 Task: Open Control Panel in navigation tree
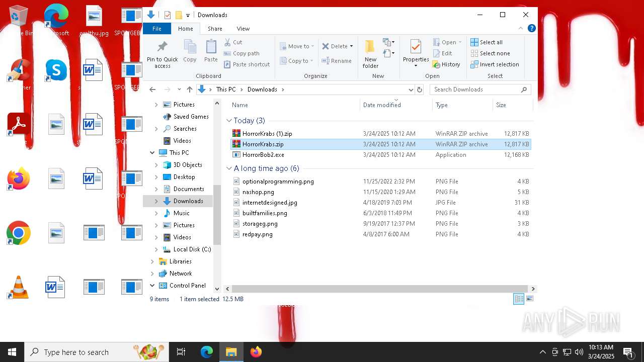click(x=187, y=286)
